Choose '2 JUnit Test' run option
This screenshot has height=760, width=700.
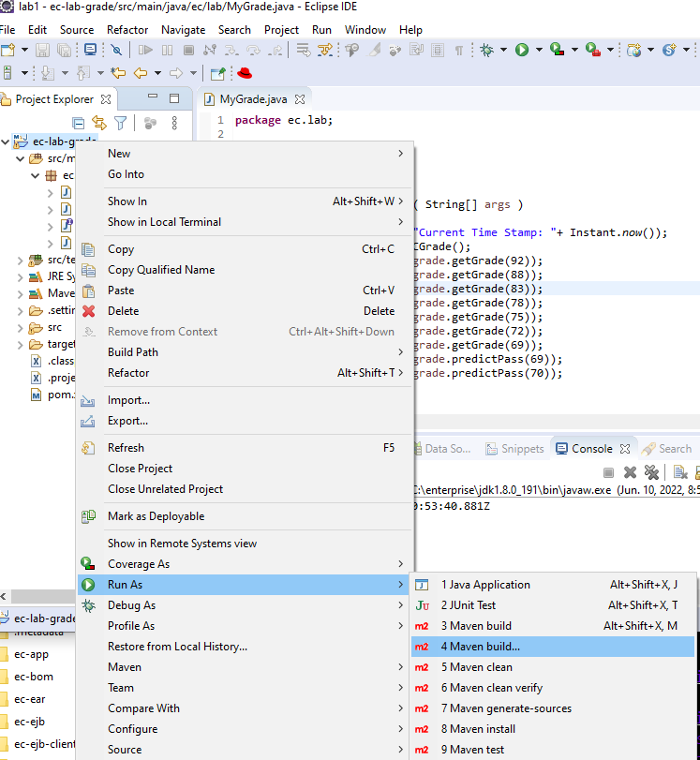point(553,605)
